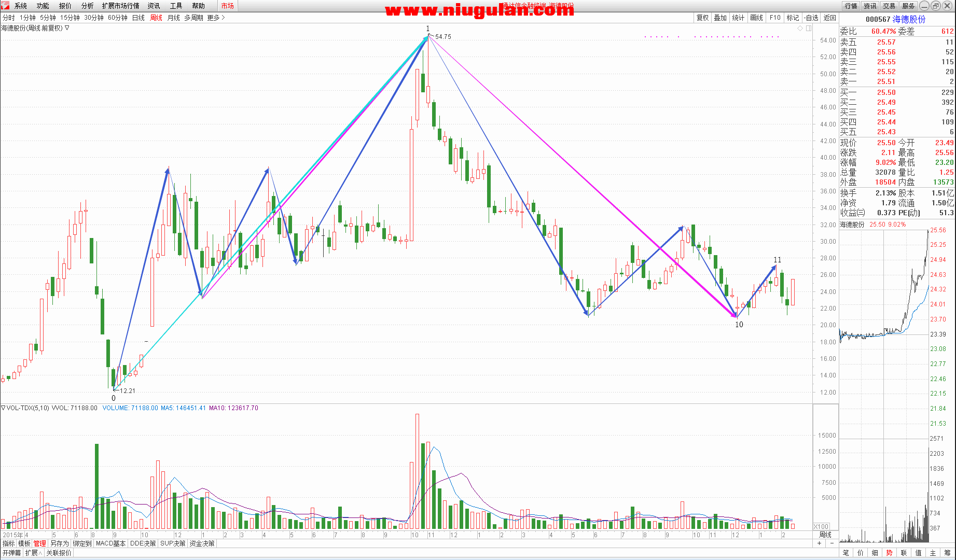Open the 报价 menu

65,6
